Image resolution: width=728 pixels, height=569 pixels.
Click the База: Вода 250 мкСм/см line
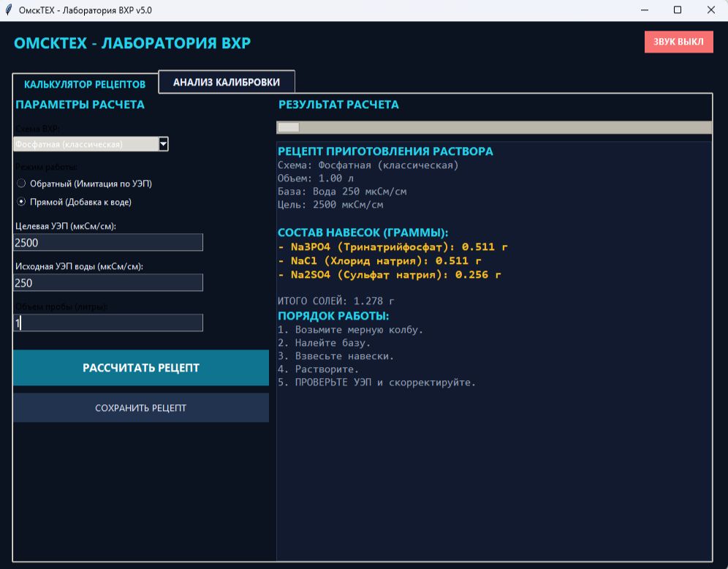(x=342, y=192)
